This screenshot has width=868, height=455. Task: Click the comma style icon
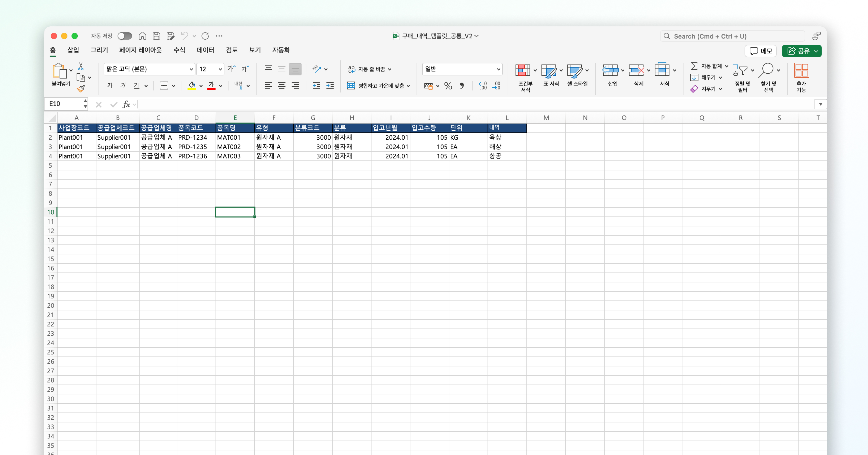[x=462, y=86]
